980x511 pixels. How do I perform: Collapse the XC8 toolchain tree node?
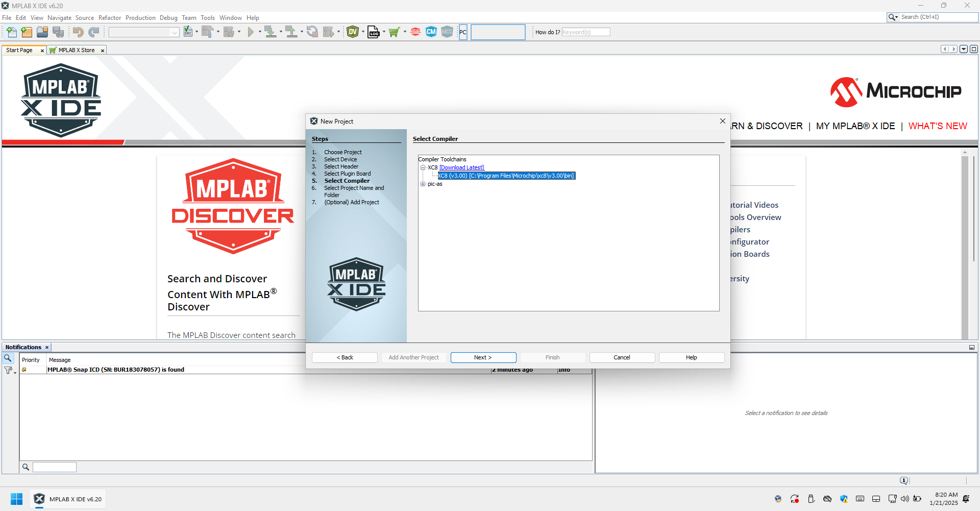[x=423, y=167]
